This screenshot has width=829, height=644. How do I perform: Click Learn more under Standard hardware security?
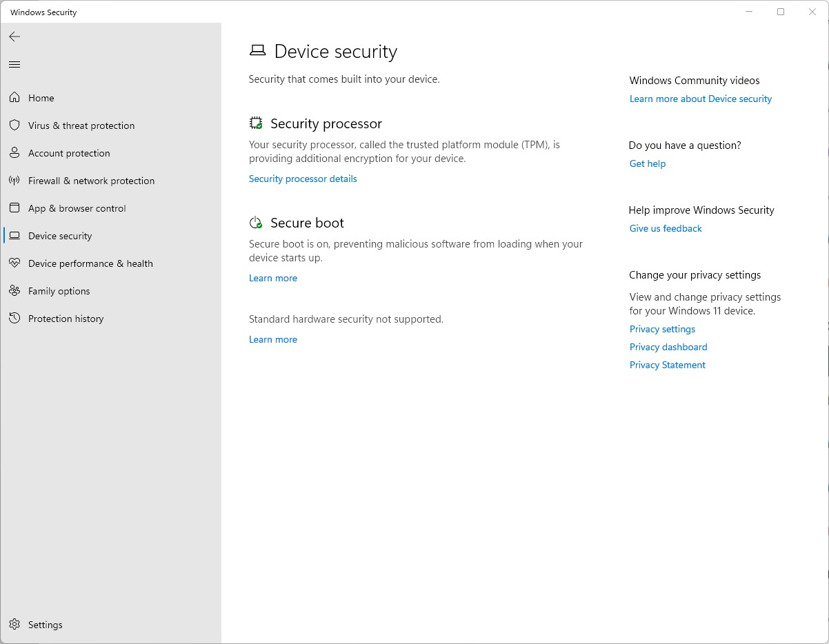[x=273, y=339]
